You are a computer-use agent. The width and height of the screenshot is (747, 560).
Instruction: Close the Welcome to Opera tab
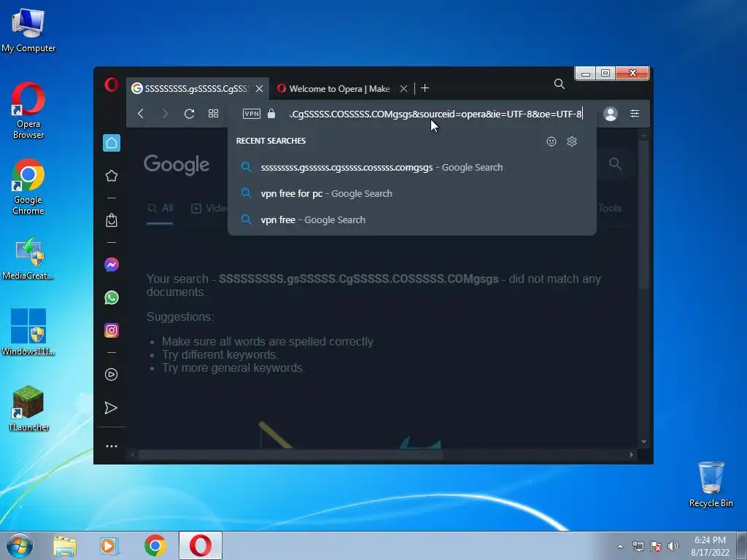pos(403,88)
